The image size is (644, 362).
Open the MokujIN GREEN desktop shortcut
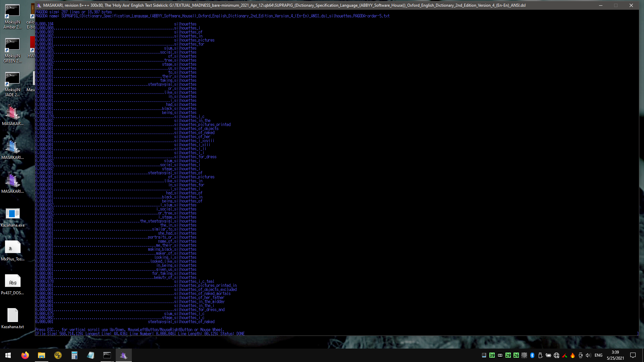pos(12,50)
